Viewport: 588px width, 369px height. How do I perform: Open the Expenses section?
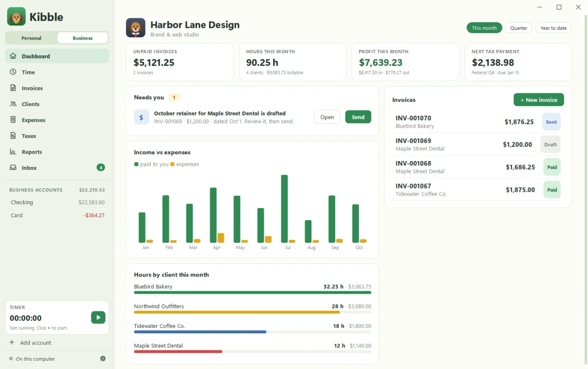[57, 120]
